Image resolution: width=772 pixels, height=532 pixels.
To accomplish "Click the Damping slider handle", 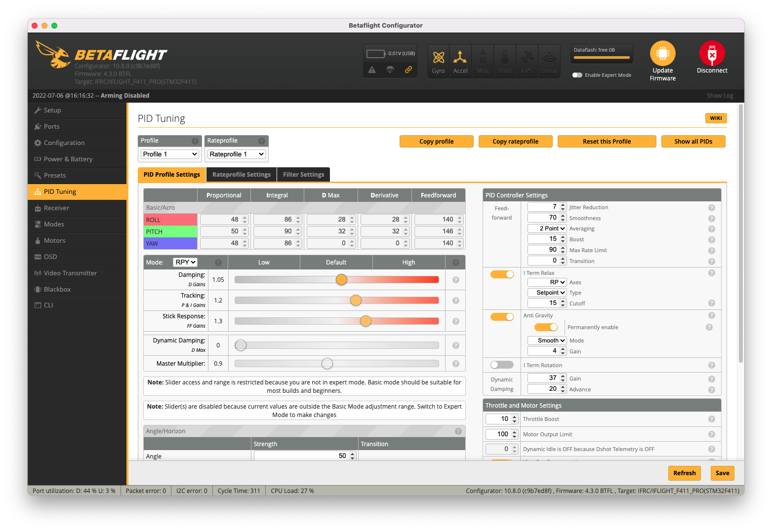I will pyautogui.click(x=341, y=280).
